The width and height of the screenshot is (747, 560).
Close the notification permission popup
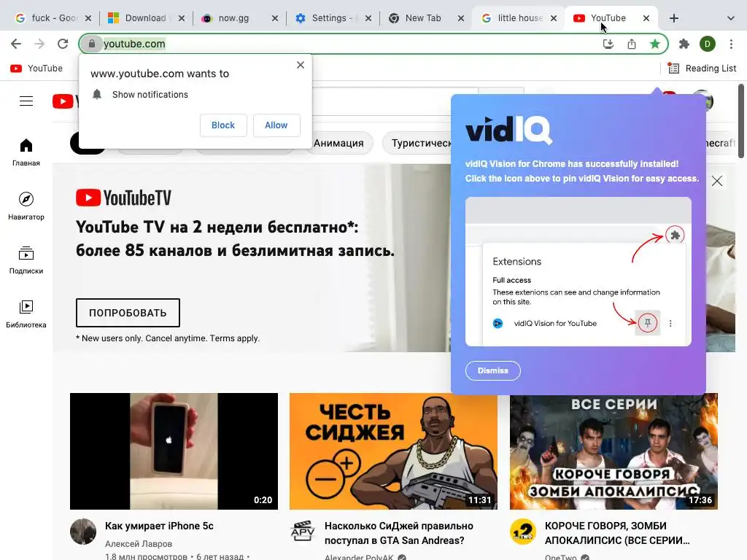300,65
